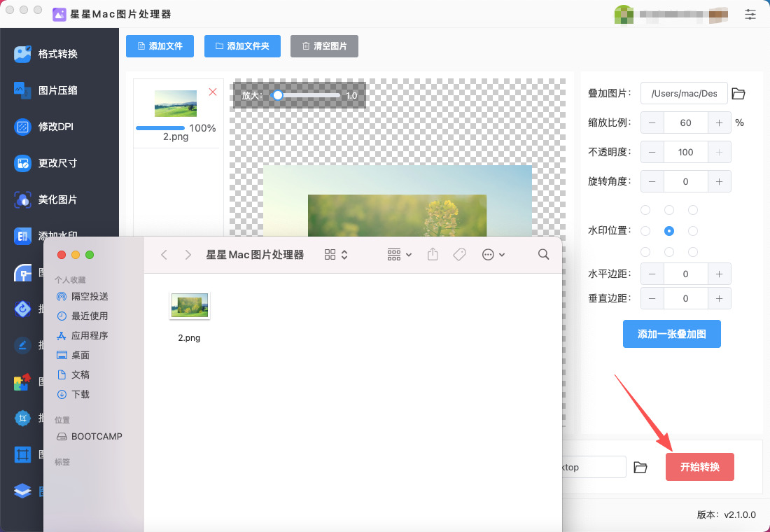Open 下载 in Finder sidebar

(73, 395)
